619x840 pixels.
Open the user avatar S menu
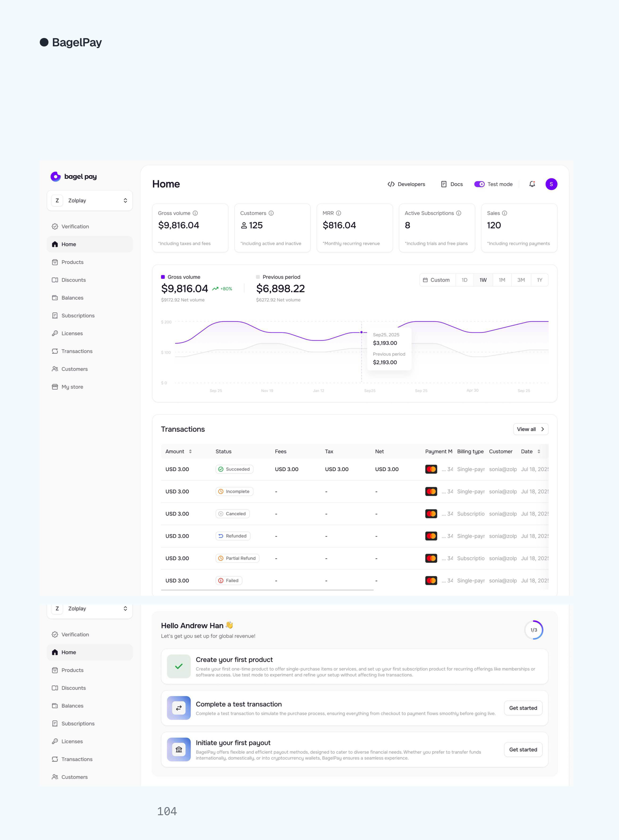pyautogui.click(x=551, y=184)
